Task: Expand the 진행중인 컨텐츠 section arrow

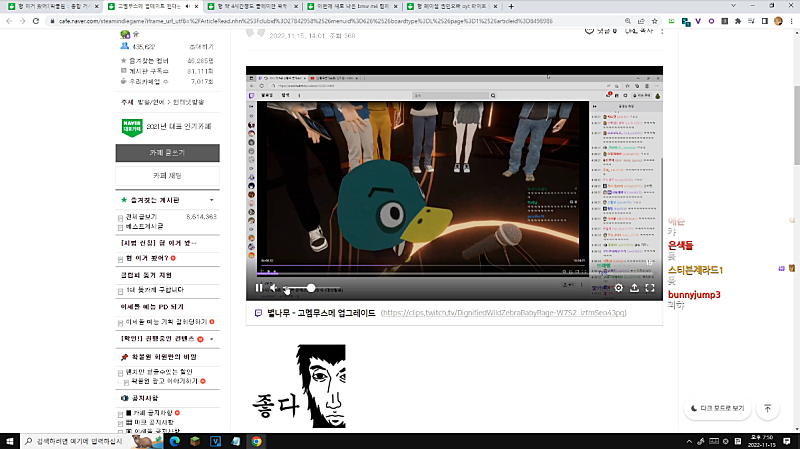Action: (x=212, y=339)
